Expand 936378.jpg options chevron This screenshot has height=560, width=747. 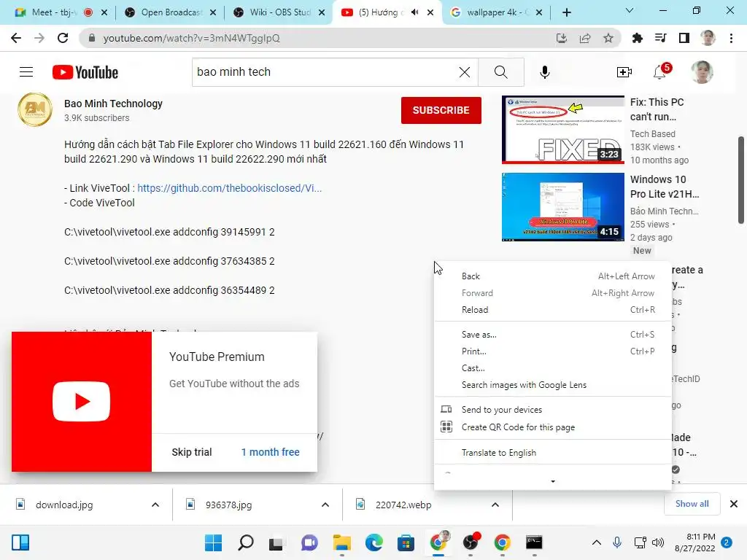[x=325, y=505]
